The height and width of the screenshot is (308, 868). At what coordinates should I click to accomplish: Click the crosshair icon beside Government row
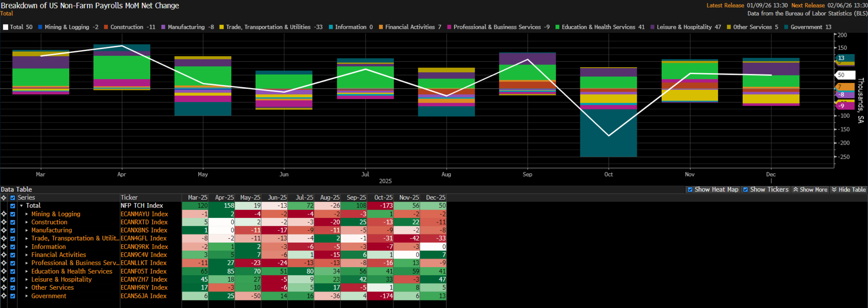(x=4, y=296)
